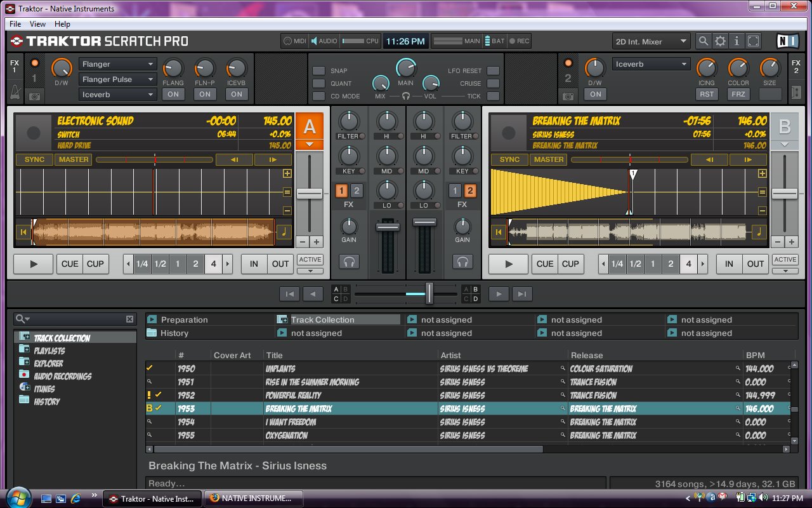The width and height of the screenshot is (812, 508).
Task: Open the Flanger Pulse effect selector
Action: point(117,79)
